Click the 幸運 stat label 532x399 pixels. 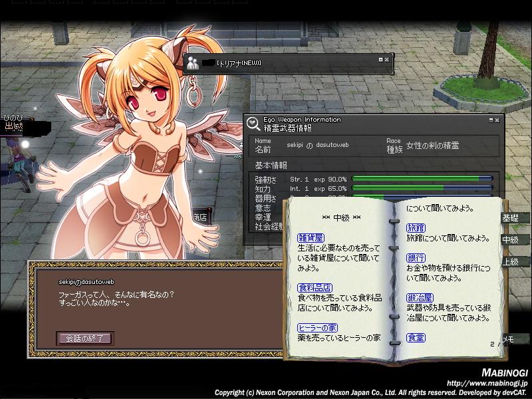tap(263, 217)
